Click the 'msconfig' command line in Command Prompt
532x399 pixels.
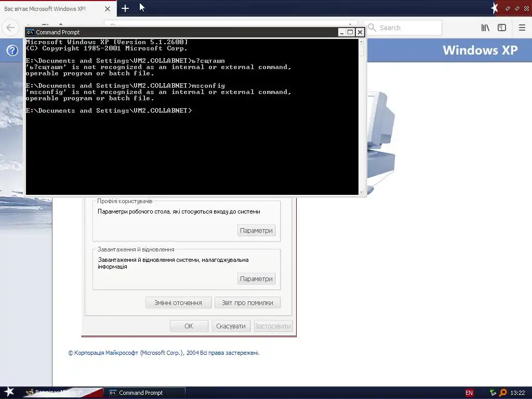pos(125,86)
